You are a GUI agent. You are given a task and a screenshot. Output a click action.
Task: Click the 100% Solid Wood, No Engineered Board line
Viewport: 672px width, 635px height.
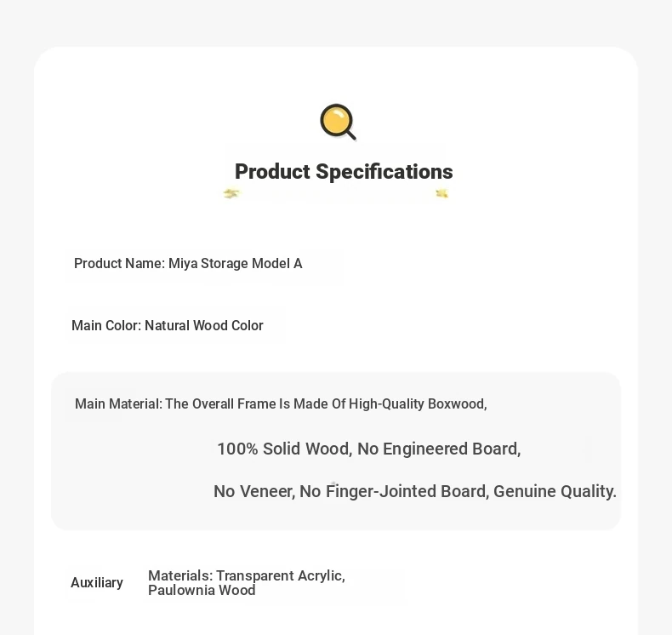[x=369, y=449]
